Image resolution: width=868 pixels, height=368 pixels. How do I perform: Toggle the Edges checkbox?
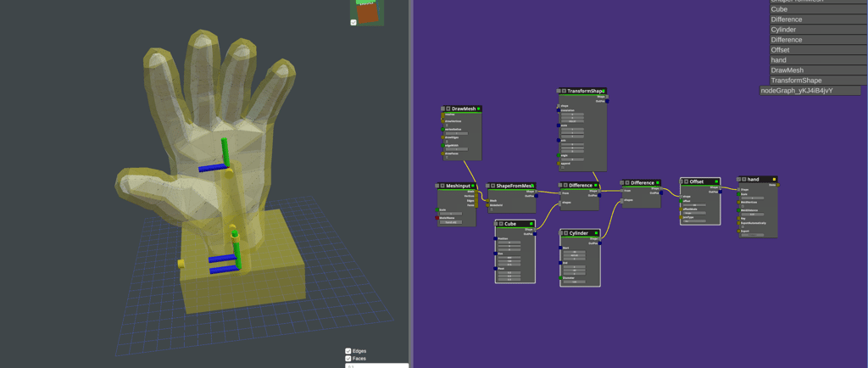pyautogui.click(x=348, y=351)
